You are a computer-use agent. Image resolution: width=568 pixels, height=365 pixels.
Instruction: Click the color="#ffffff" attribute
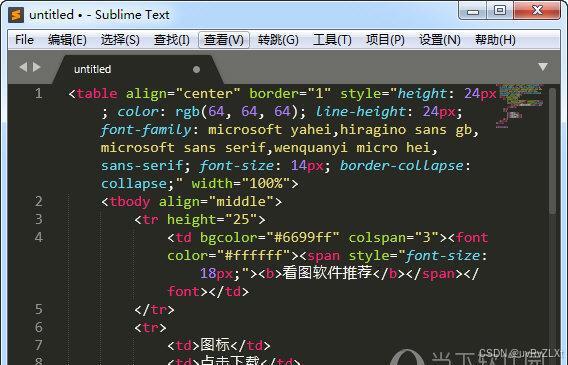(x=229, y=255)
